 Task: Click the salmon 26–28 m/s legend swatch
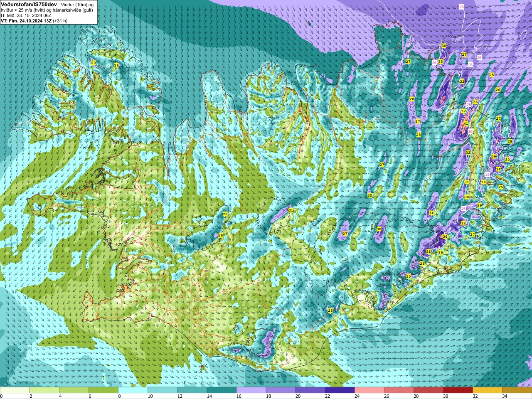coord(399,390)
